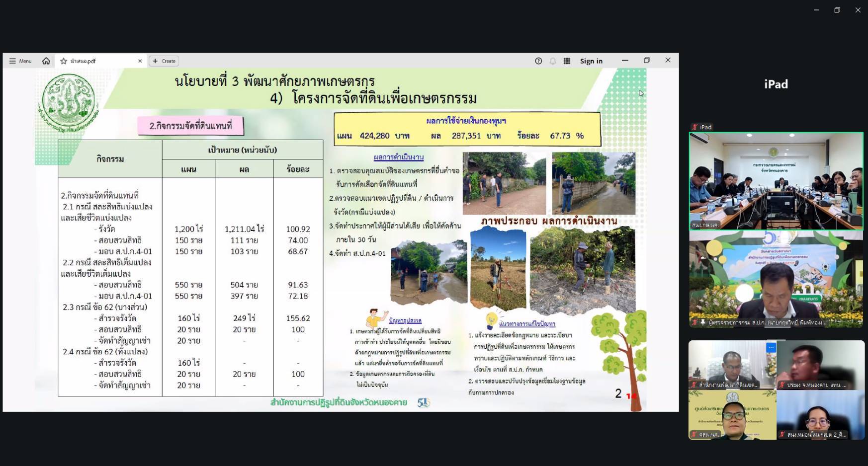Viewport: 868px width, 466px height.
Task: Click table cell 72.18
Action: [x=298, y=296]
